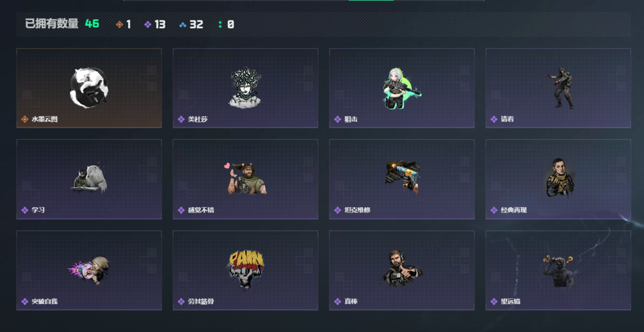The width and height of the screenshot is (644, 332).
Task: Open the 经典再现 sticker card
Action: 558,179
